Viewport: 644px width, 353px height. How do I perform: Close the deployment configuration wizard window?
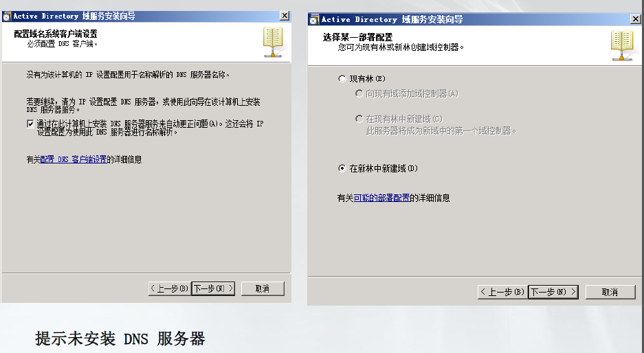tap(635, 19)
